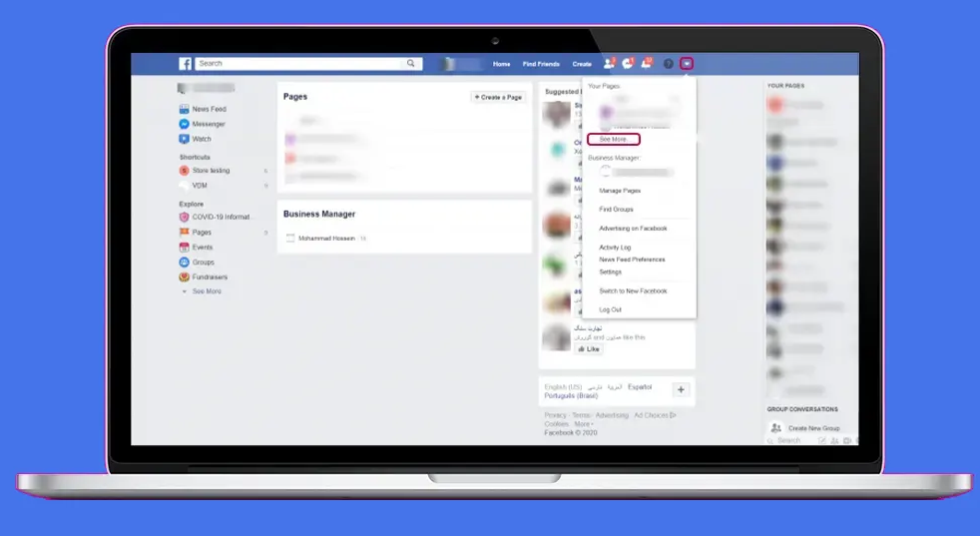
Task: Select Manage Pages from the dropdown menu
Action: [x=620, y=191]
